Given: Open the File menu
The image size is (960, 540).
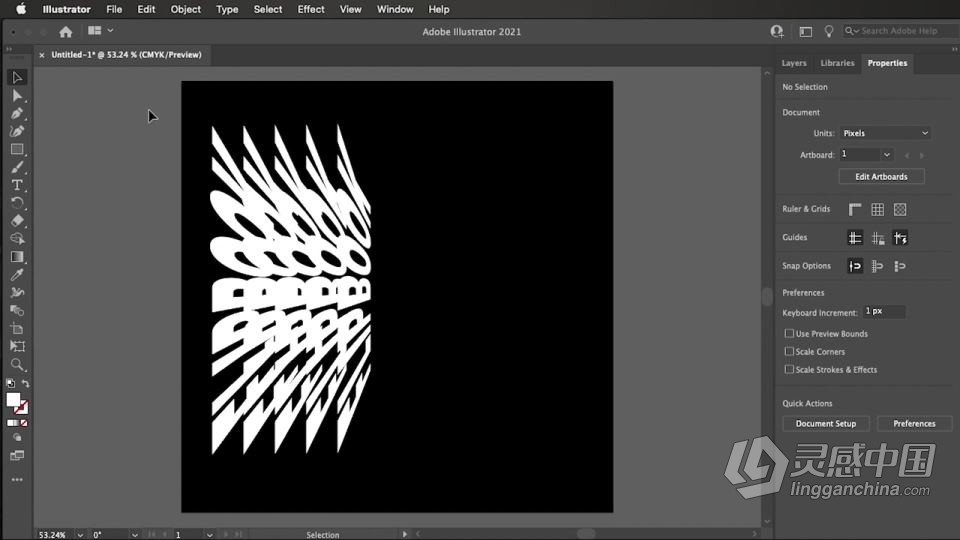Looking at the screenshot, I should [x=114, y=9].
